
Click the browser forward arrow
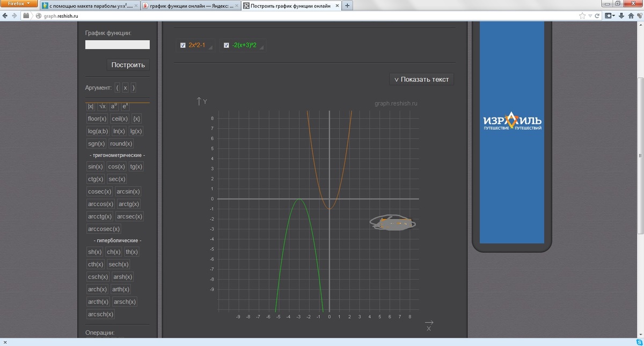pos(14,16)
